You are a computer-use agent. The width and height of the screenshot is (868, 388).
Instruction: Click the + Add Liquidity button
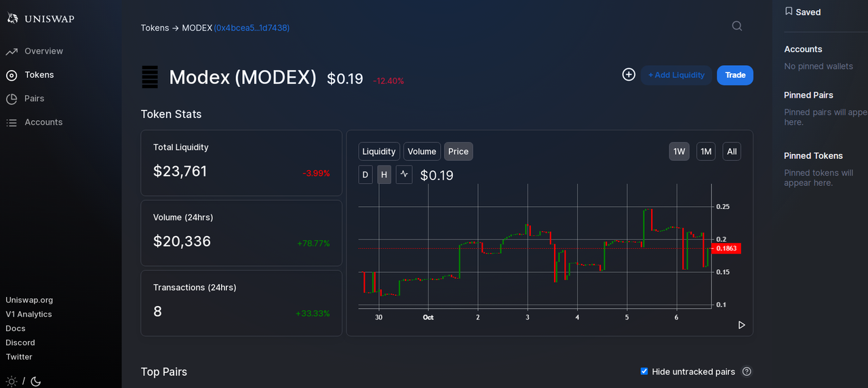point(676,75)
